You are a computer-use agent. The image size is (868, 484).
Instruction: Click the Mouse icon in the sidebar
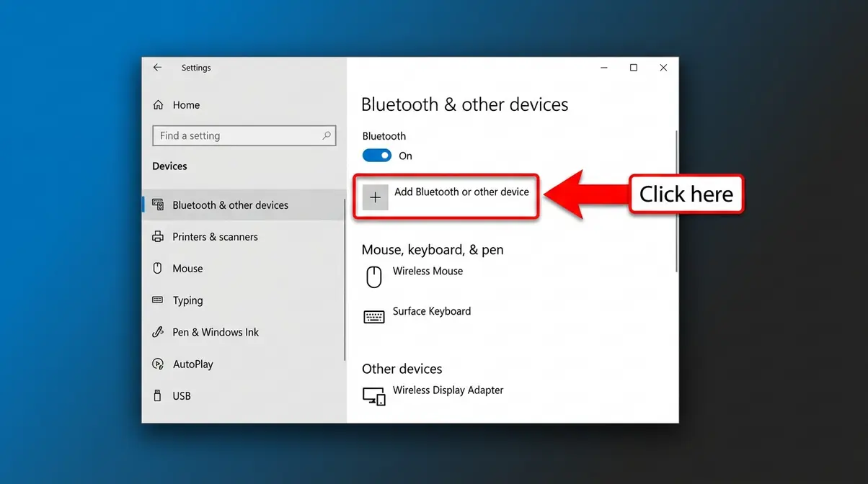point(158,269)
